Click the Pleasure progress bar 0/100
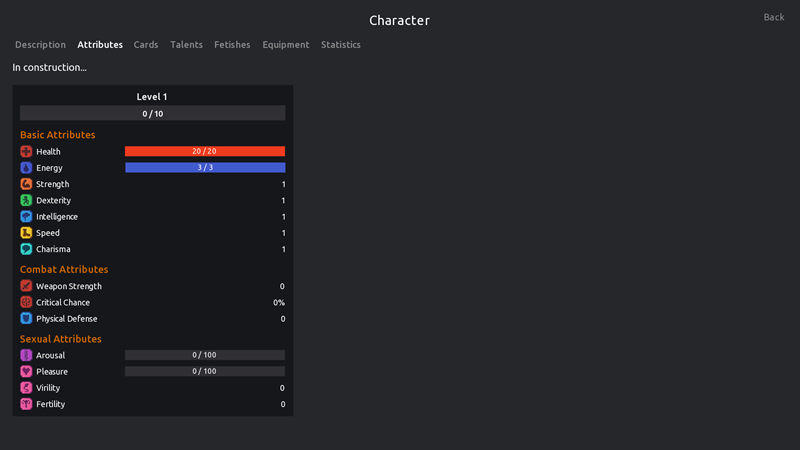Image resolution: width=800 pixels, height=450 pixels. tap(205, 371)
